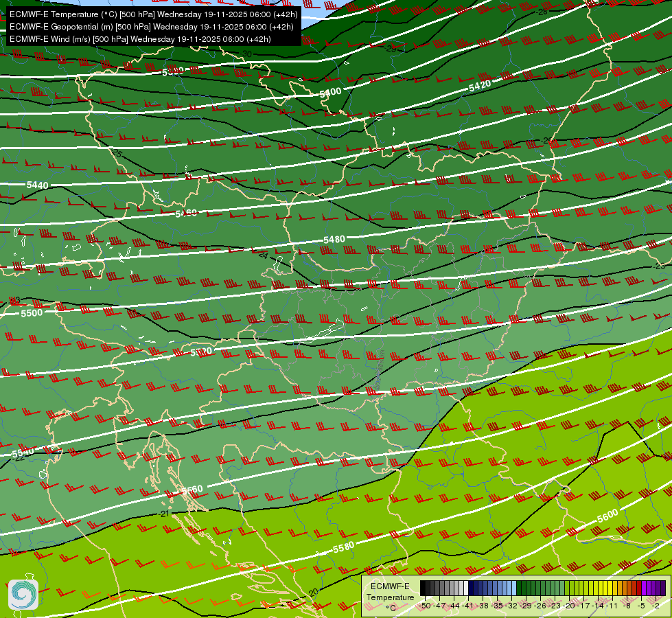Click the 5560 geopotential contour label
672x618 pixels.
point(192,490)
